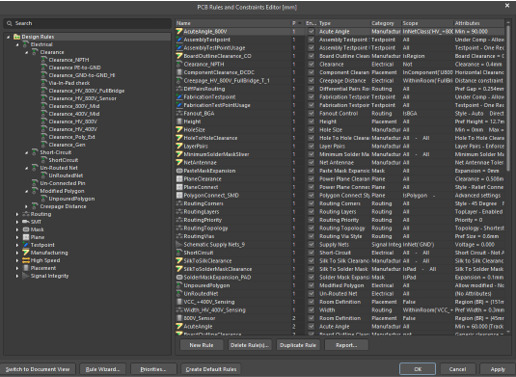This screenshot has height=377, width=516.
Task: Expand the Routing category
Action: point(17,214)
